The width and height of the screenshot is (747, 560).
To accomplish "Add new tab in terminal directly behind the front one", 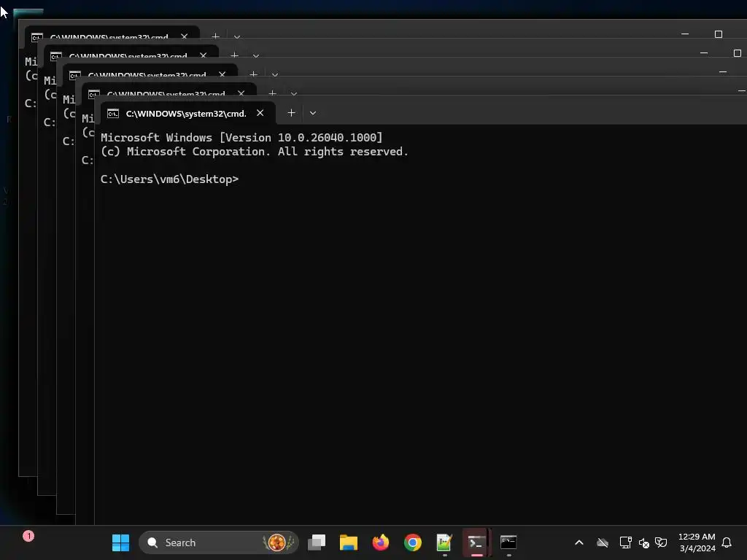I will [273, 93].
